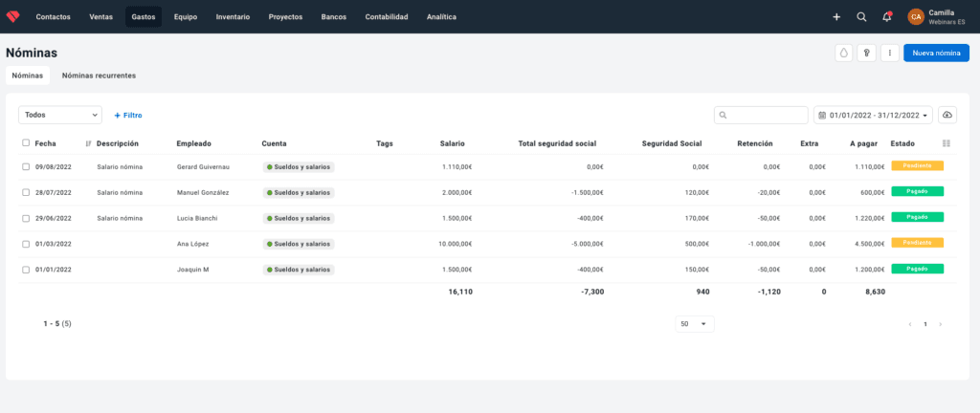This screenshot has width=980, height=413.
Task: Open the notifications bell
Action: (887, 17)
